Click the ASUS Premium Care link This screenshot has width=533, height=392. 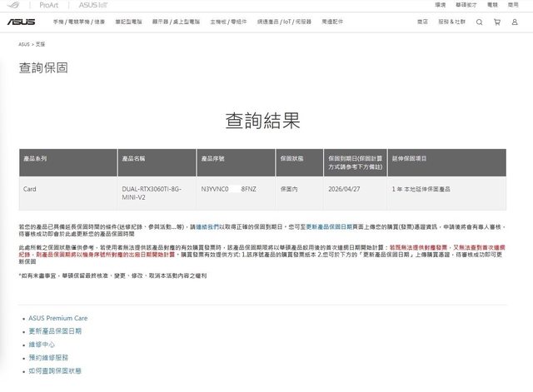pos(57,318)
